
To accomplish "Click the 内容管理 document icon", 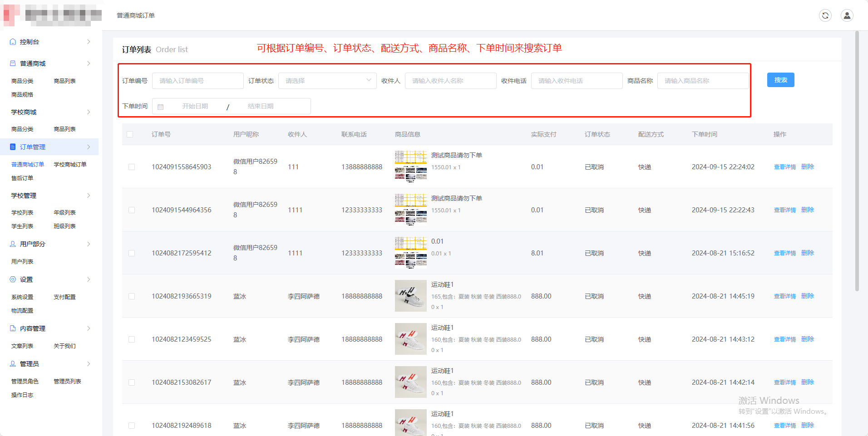I will 13,328.
